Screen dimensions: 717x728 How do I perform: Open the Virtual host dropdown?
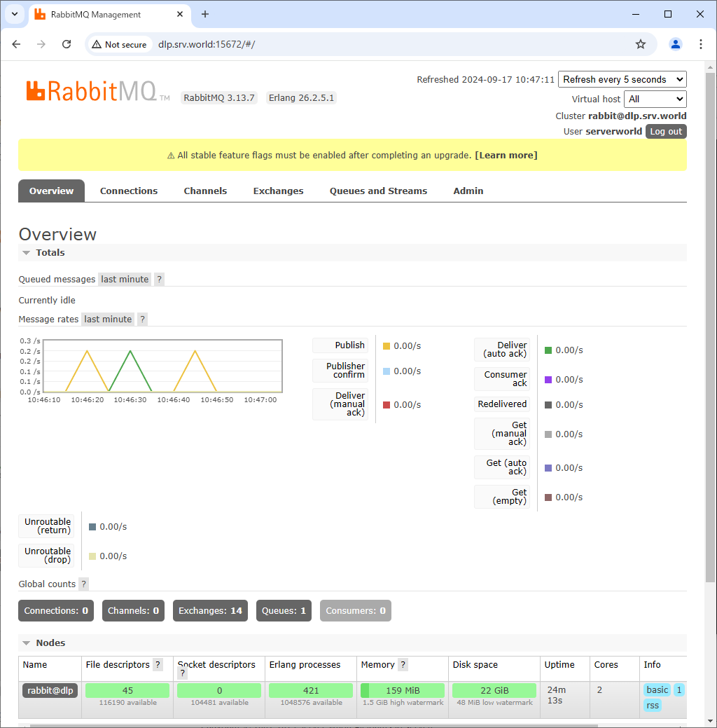click(x=655, y=99)
